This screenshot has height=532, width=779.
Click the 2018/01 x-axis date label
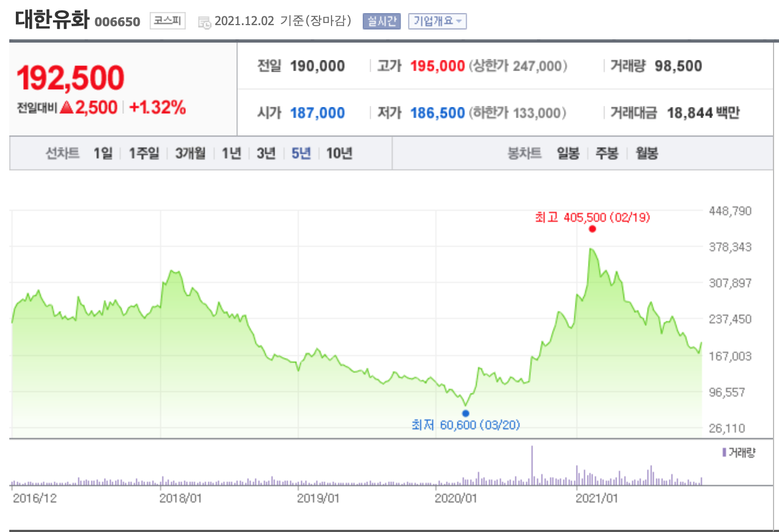[181, 498]
